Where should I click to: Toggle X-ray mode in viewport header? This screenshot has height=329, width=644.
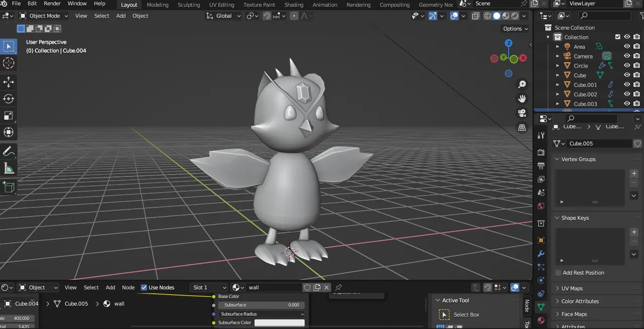pyautogui.click(x=475, y=16)
